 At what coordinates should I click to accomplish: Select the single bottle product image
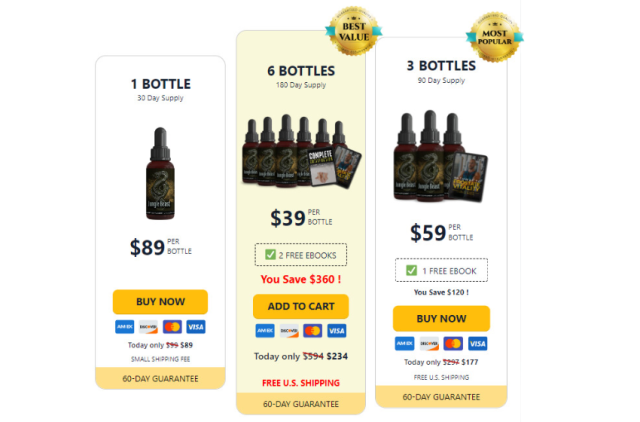click(160, 173)
